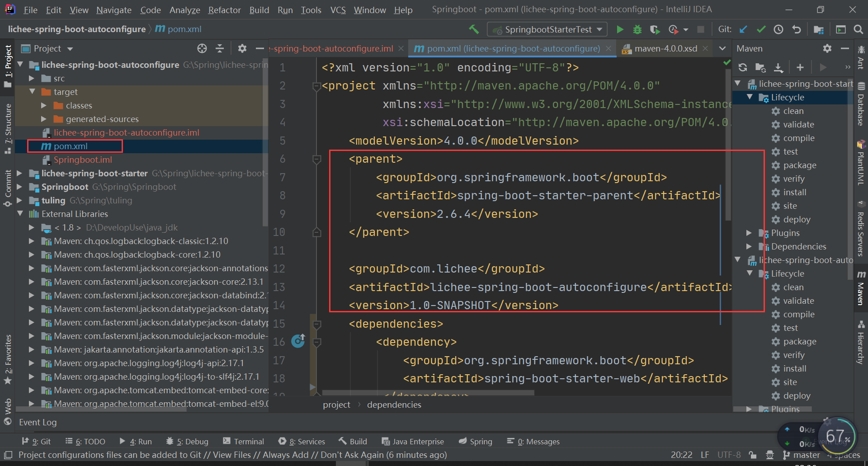Download sources in Maven panel
This screenshot has height=466, width=868.
pos(778,67)
